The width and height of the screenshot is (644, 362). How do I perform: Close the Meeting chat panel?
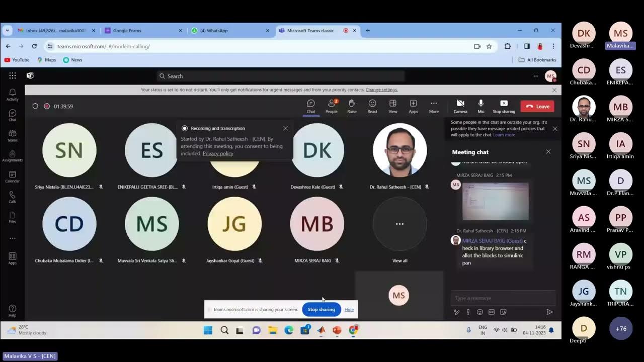click(x=548, y=152)
